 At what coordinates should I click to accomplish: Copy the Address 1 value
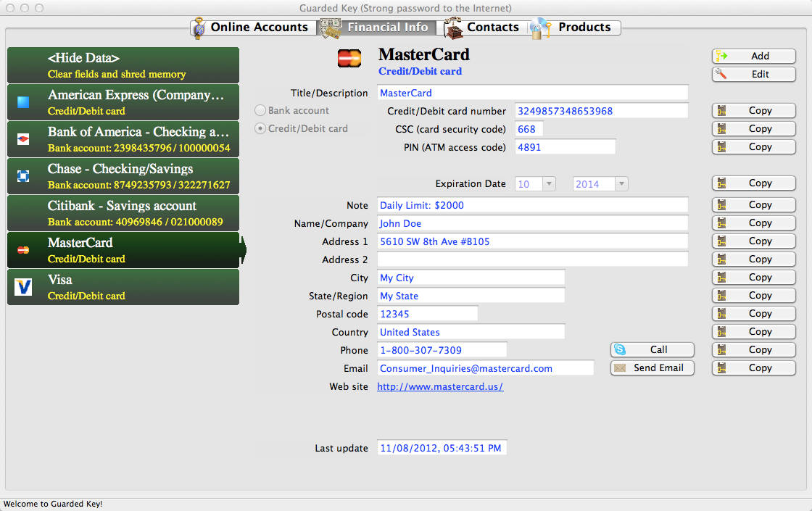tap(753, 241)
